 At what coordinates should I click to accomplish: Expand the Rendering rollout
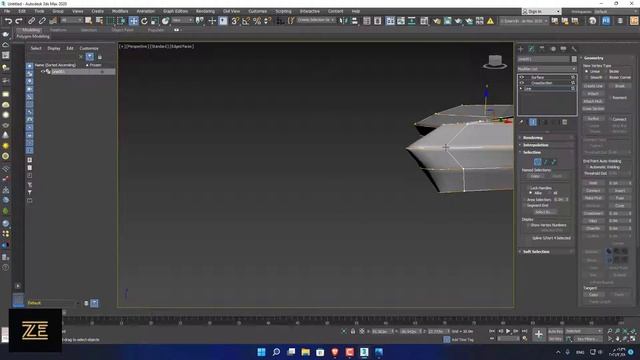(x=546, y=138)
